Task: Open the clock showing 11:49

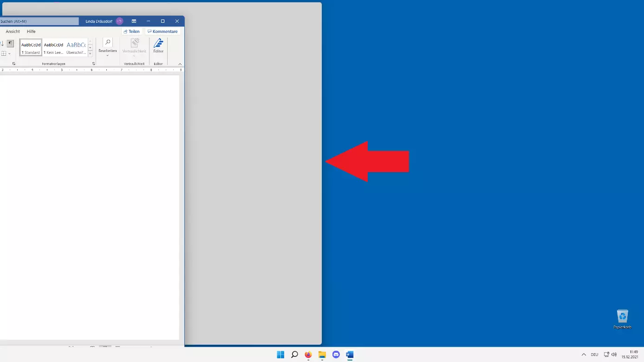Action: tap(630, 355)
